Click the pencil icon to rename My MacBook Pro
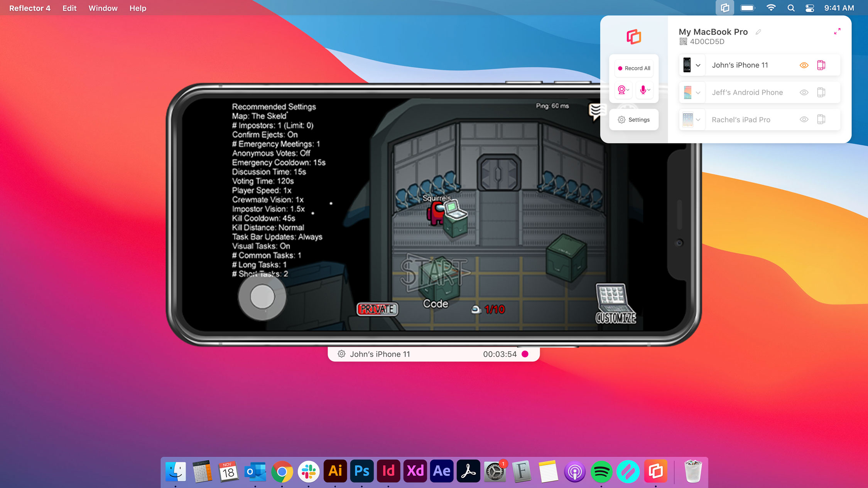Screen dimensions: 868x488 [758, 32]
